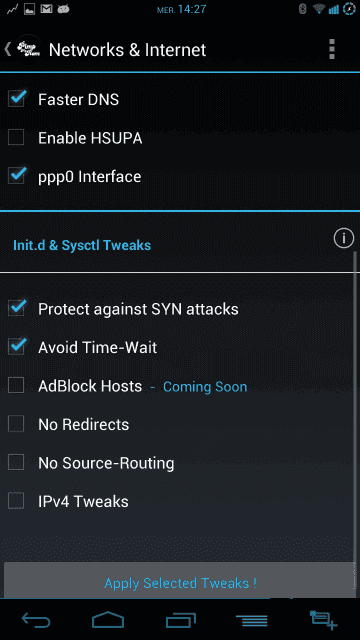Enable No Source-Routing checkbox
Screen dimensions: 360x640
(x=16, y=463)
